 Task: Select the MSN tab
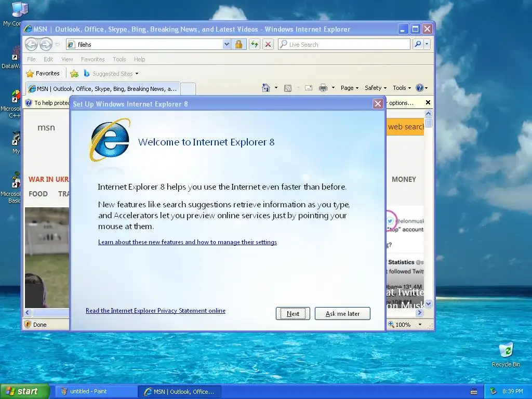coord(103,89)
